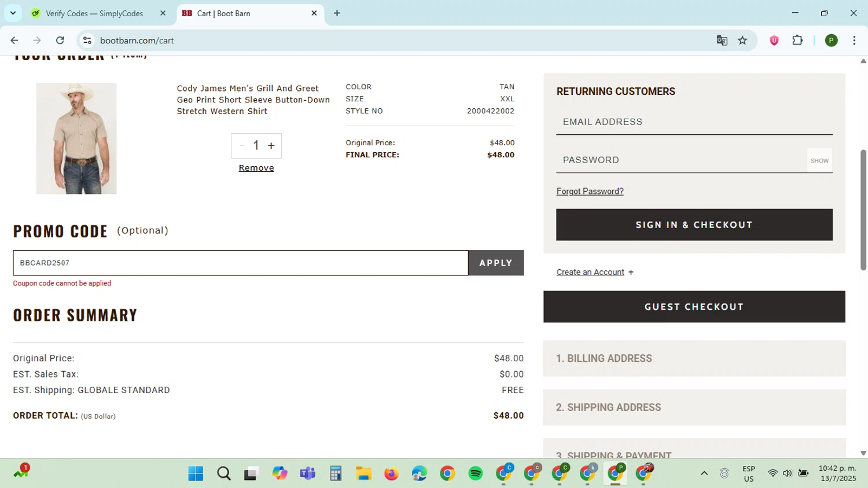This screenshot has width=868, height=488.
Task: Launch Copilot from the taskbar
Action: pos(280,474)
